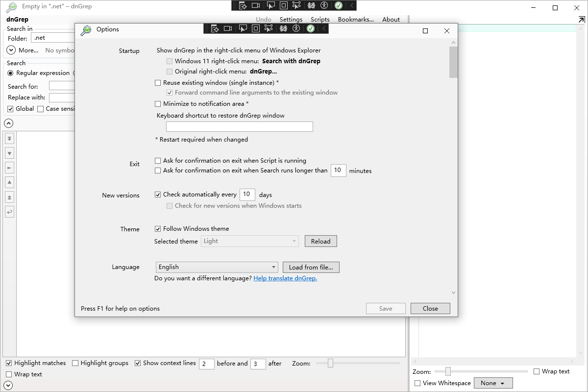Image resolution: width=588 pixels, height=392 pixels.
Task: Collapse the Options dialog debug toolbar chevron
Action: pyautogui.click(x=323, y=28)
